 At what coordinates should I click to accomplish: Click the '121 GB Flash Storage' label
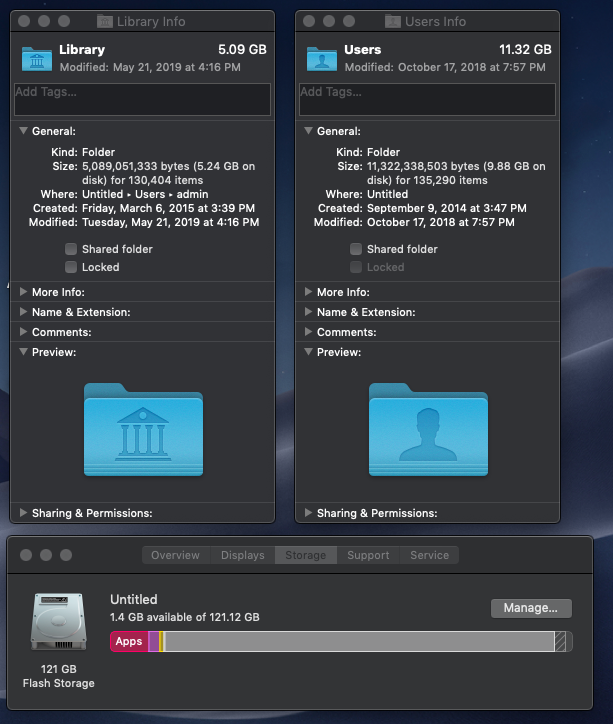(x=59, y=676)
